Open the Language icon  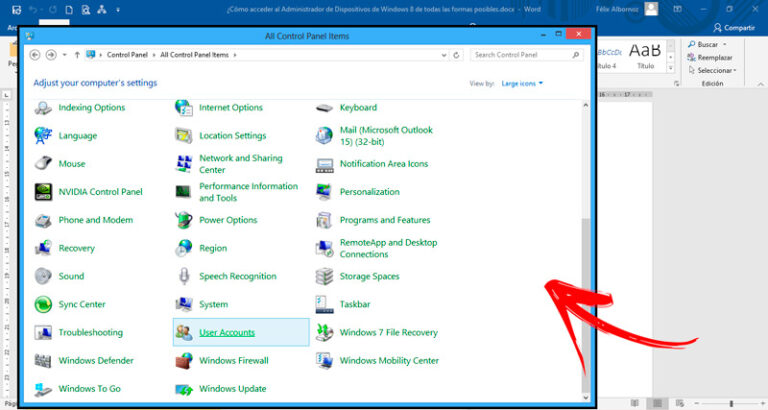point(43,136)
